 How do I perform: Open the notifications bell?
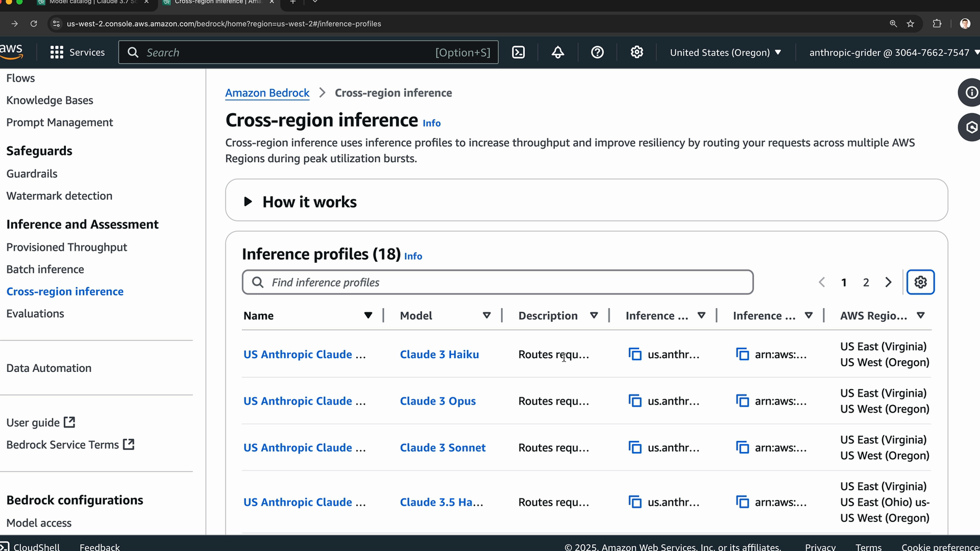tap(558, 53)
